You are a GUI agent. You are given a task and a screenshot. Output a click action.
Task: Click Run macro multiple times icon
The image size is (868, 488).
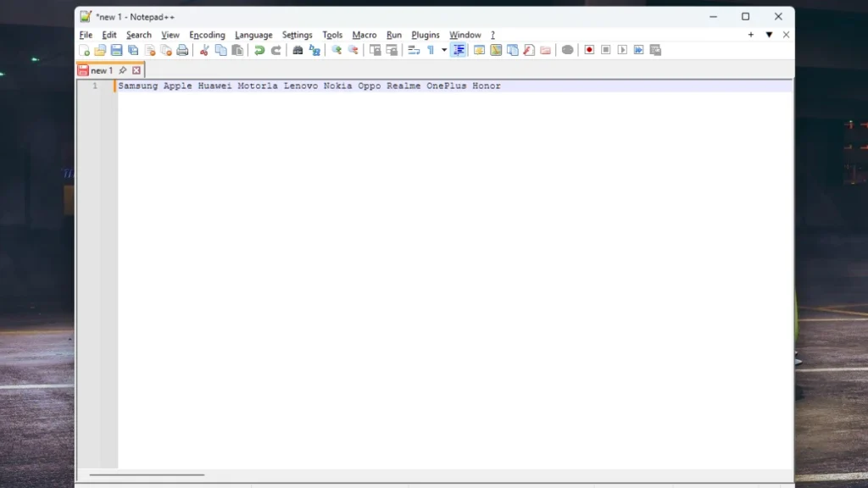pos(639,50)
